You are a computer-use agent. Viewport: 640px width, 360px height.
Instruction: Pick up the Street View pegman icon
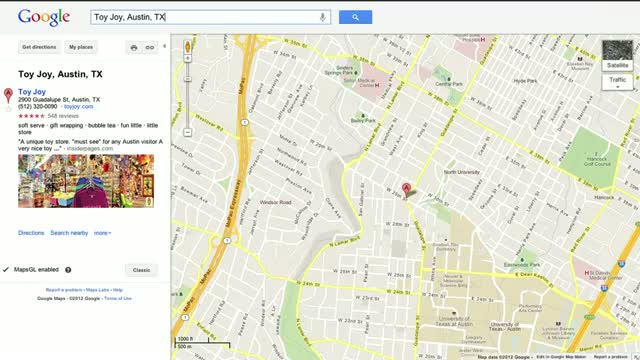(188, 47)
